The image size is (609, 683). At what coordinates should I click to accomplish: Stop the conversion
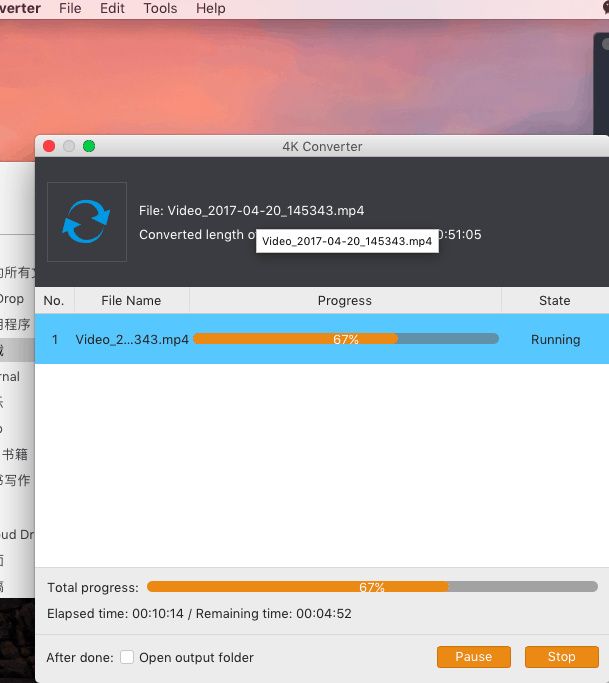coord(562,656)
